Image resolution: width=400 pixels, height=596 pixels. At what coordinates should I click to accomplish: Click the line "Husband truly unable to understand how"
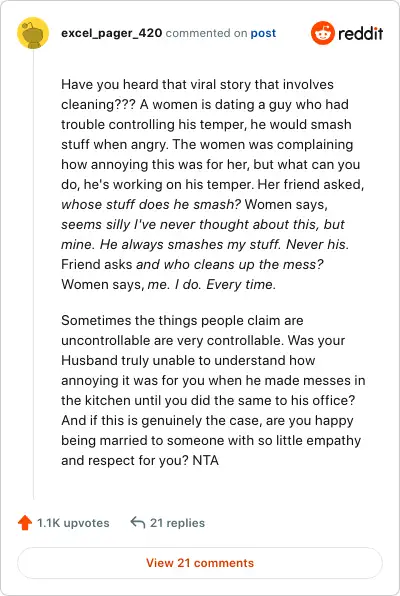188,360
